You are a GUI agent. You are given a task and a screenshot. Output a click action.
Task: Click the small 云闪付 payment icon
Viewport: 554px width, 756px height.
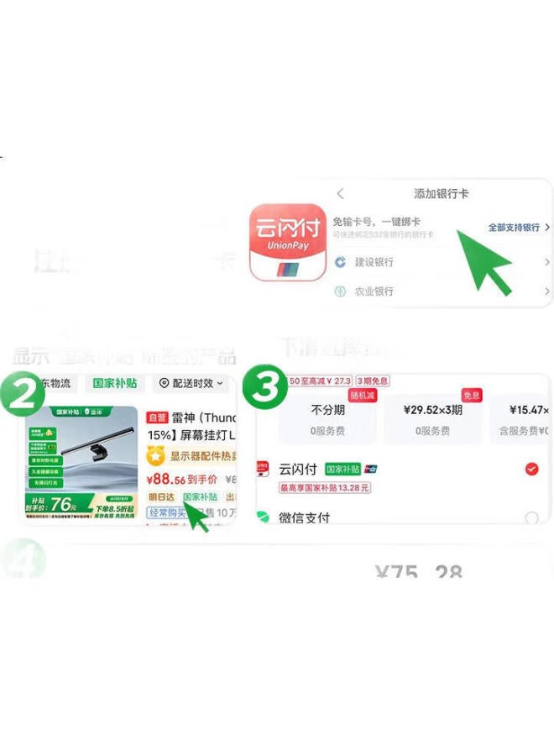(263, 469)
